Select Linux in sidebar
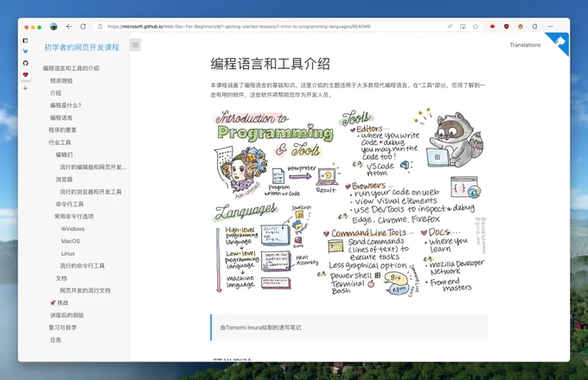Viewport: 588px width, 380px height. click(67, 253)
